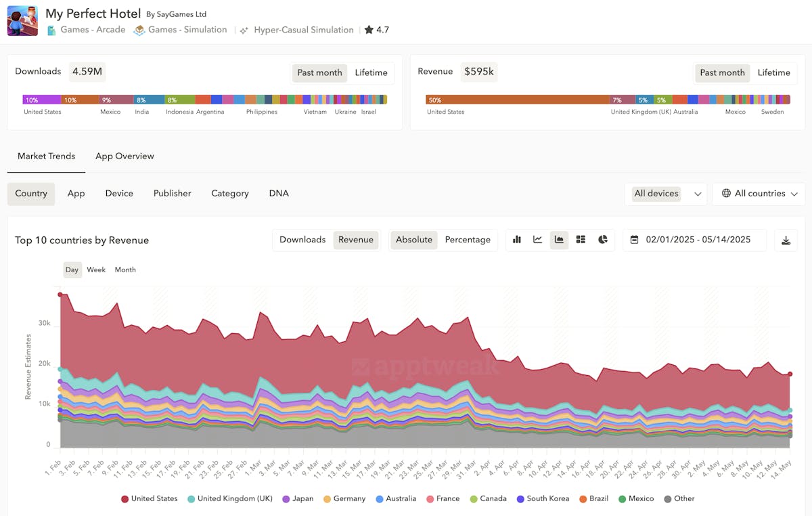Screen dimensions: 812x516
Task: Switch to line chart view
Action: coord(538,240)
